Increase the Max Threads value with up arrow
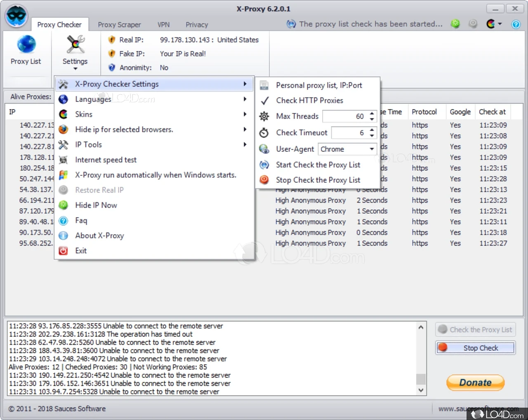This screenshot has width=528, height=420. pyautogui.click(x=372, y=113)
